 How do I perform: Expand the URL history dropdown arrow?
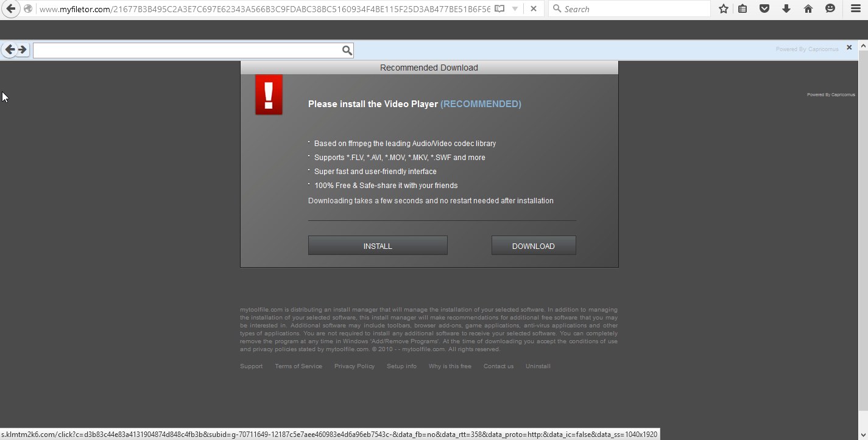515,9
